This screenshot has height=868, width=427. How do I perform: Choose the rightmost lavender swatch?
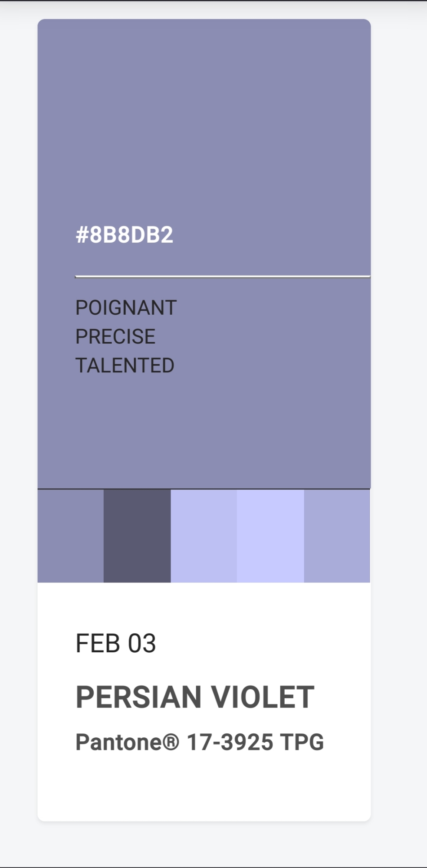pyautogui.click(x=337, y=536)
